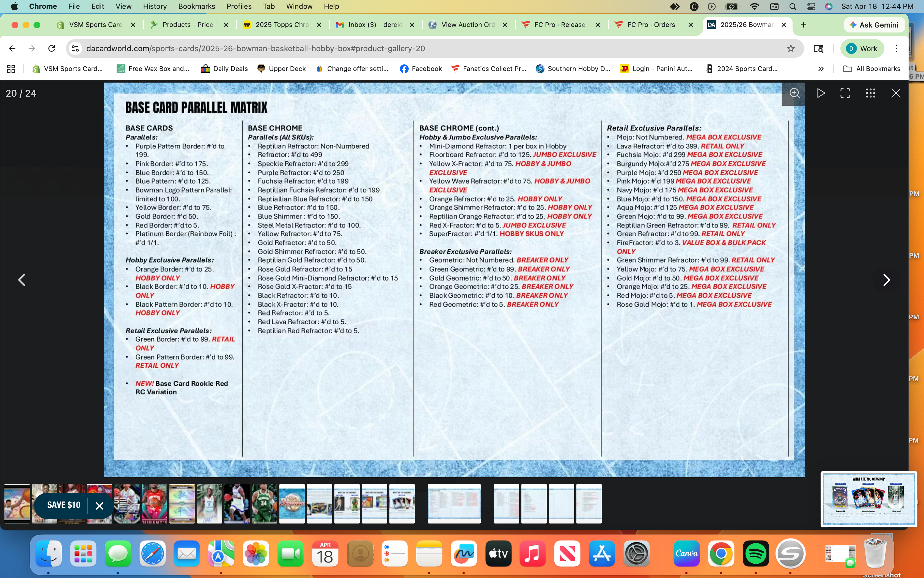Open System Settings from the Dock
The image size is (924, 578).
coord(637,554)
